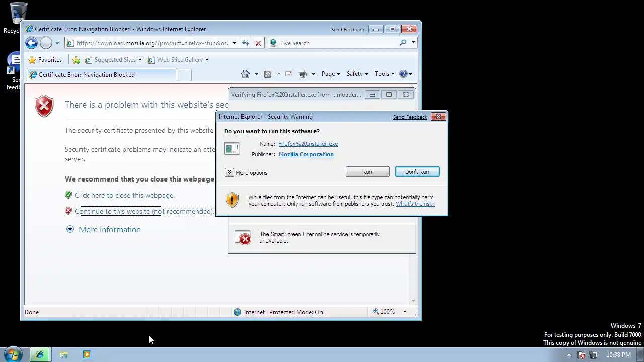Open Windows Explorer folder taskbar icon
The height and width of the screenshot is (362, 644).
pos(64,354)
